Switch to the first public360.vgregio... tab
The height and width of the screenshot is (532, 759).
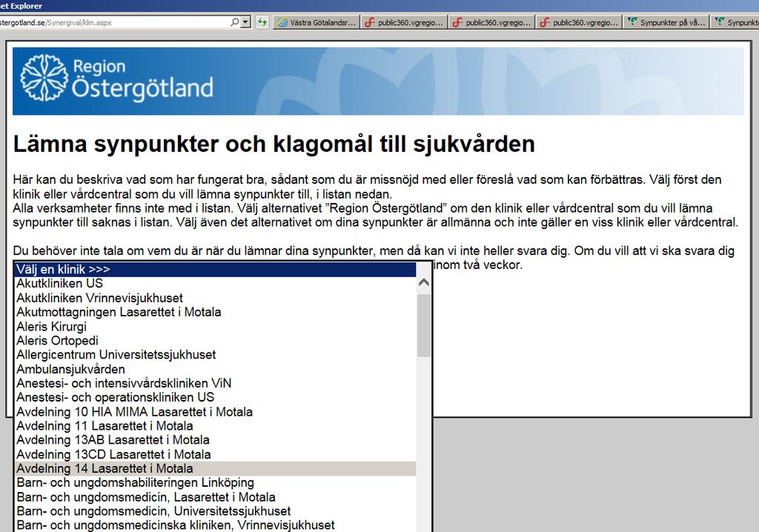tap(404, 22)
